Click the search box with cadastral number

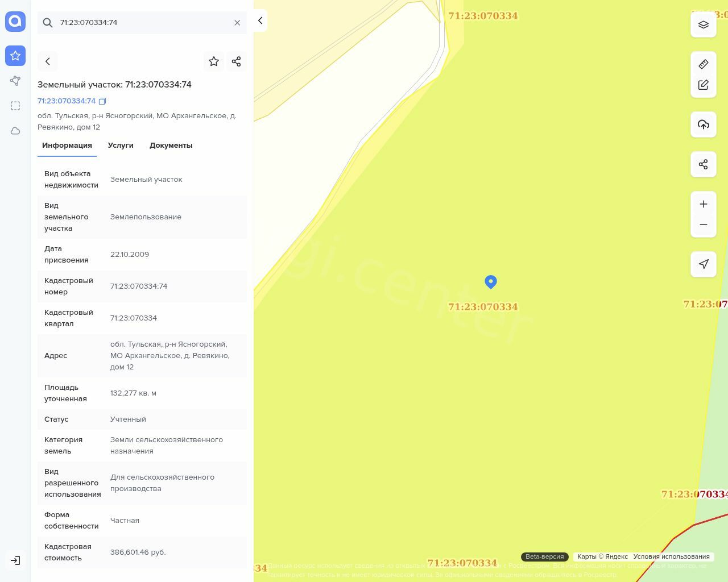pos(142,23)
